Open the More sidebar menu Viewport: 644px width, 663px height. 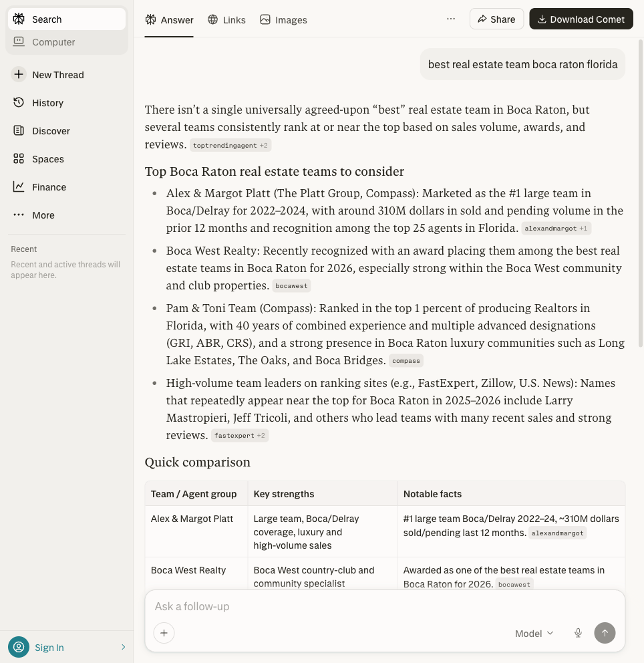click(43, 215)
